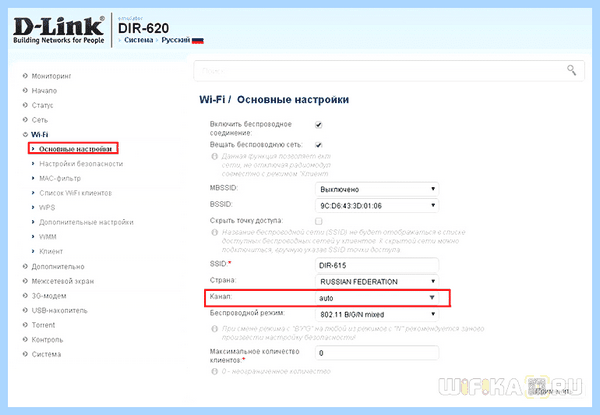Open the Межсетевой экран menu item
This screenshot has width=600, height=415.
tap(63, 281)
